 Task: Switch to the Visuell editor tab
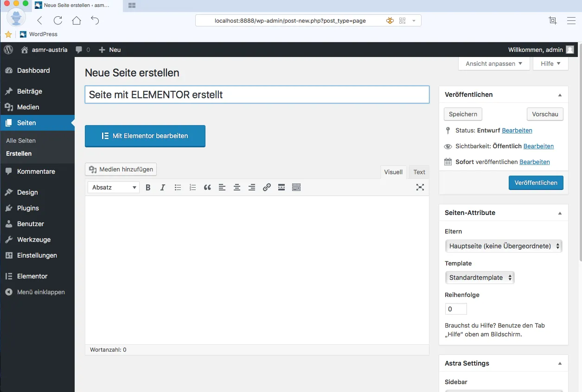click(393, 172)
